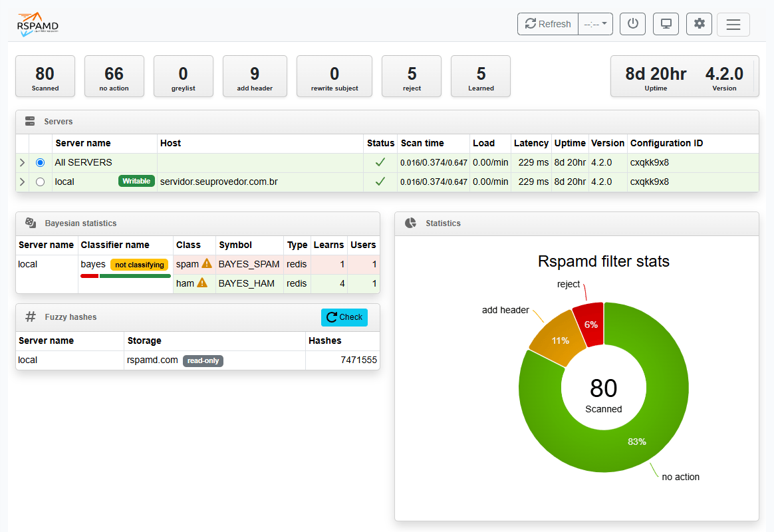
Task: Click the BAYES_HAM symbol cell
Action: [x=249, y=283]
